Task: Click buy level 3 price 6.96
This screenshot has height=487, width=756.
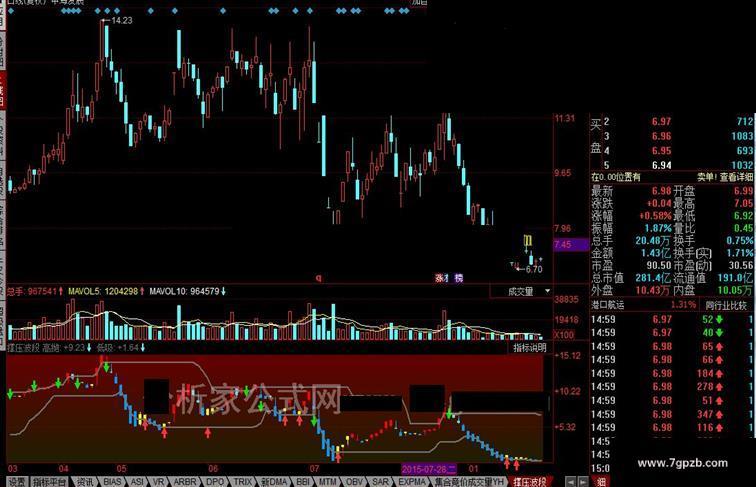Action: [x=661, y=136]
